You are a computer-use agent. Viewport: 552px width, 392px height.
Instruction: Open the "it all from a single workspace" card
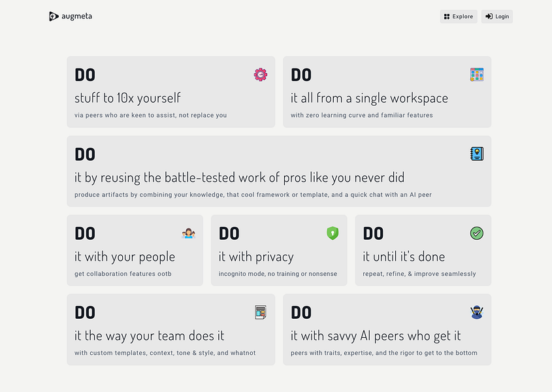click(x=369, y=99)
